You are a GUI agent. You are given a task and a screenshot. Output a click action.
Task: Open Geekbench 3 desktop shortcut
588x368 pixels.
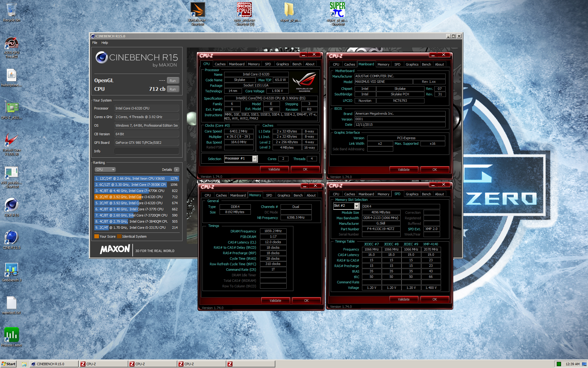tap(11, 273)
